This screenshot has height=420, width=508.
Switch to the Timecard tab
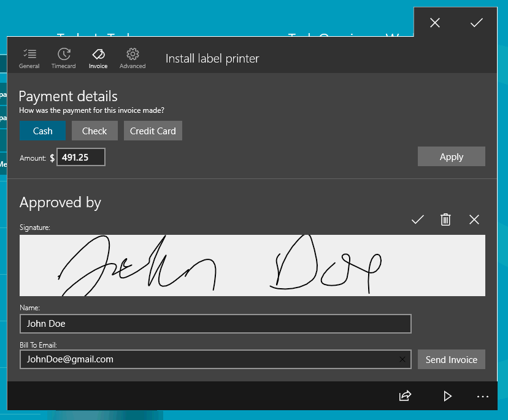point(64,58)
